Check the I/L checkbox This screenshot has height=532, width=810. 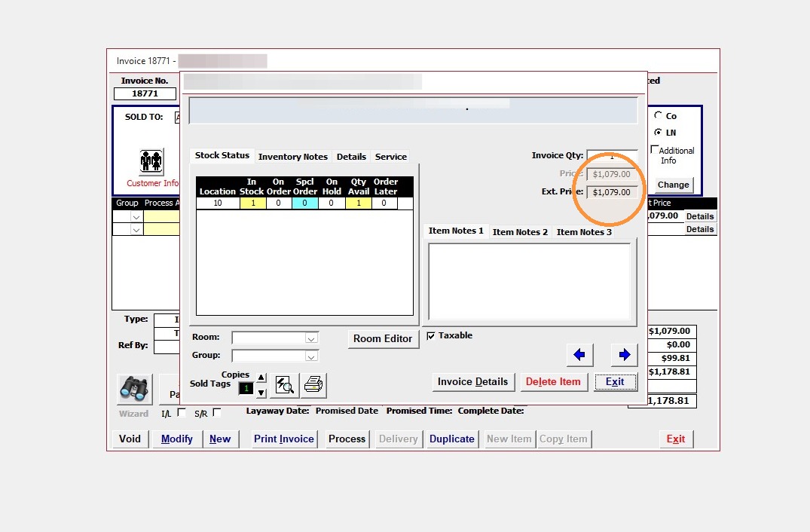tap(182, 412)
